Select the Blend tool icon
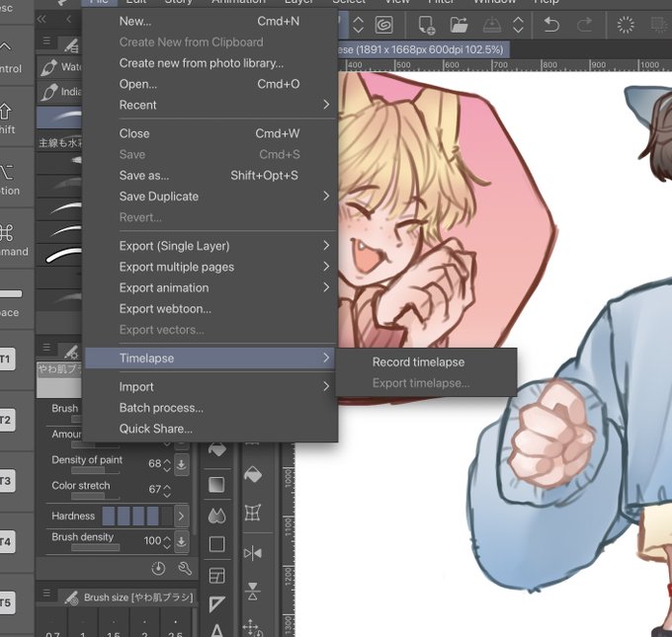The height and width of the screenshot is (637, 672). (216, 516)
